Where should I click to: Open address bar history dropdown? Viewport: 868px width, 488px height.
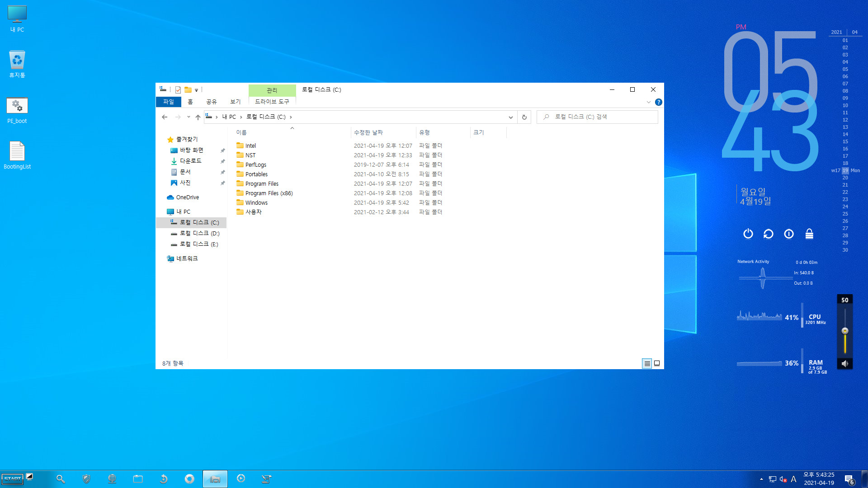[x=511, y=117]
